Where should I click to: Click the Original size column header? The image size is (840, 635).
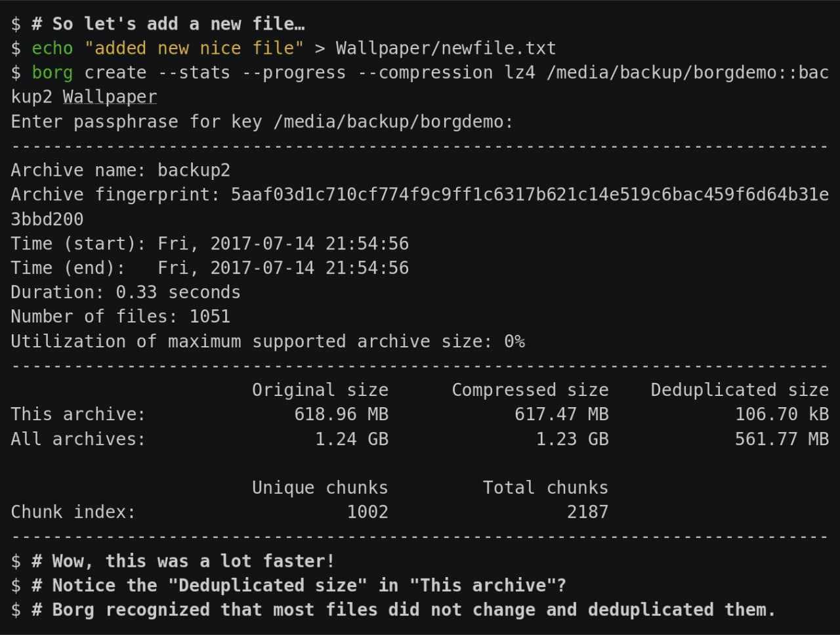320,390
